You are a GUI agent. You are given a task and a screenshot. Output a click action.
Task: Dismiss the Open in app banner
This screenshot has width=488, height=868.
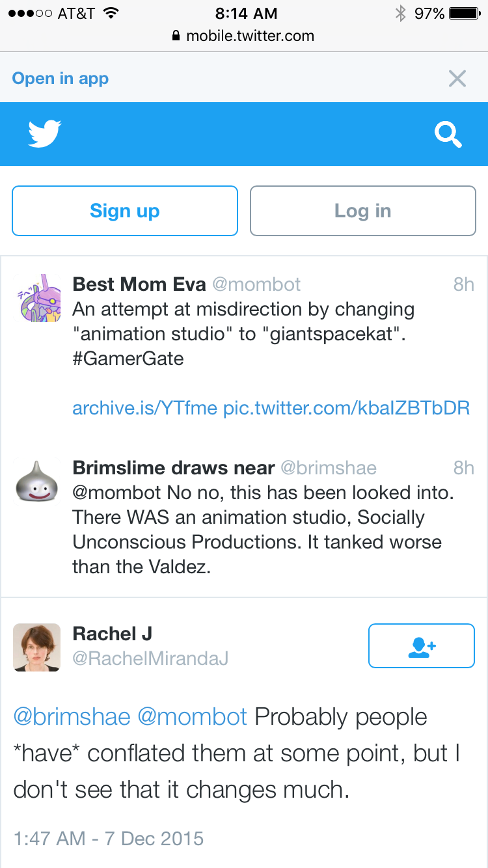pyautogui.click(x=457, y=79)
